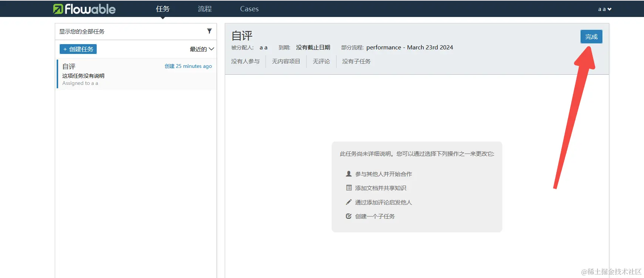Click 参与其他人并开始合作 link
This screenshot has width=644, height=278.
tap(383, 174)
